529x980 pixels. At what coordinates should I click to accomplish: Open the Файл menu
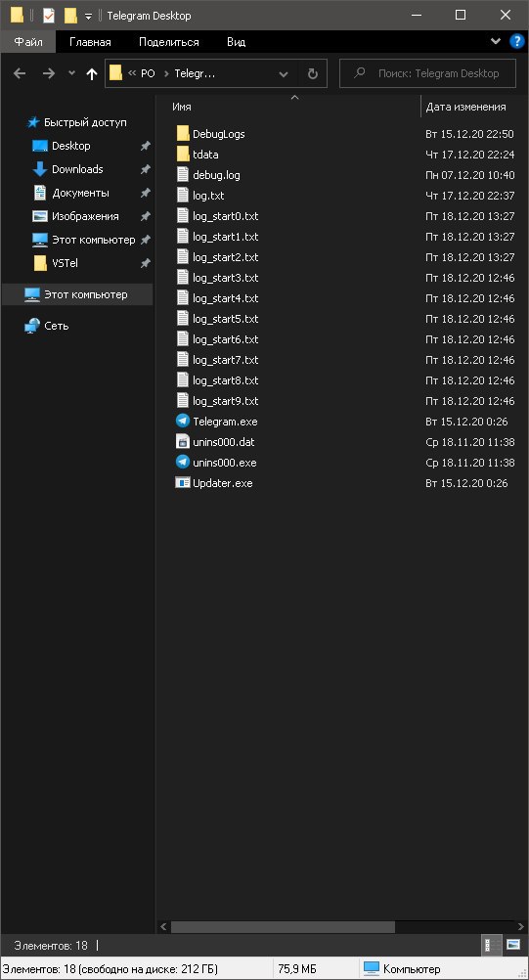coord(28,42)
